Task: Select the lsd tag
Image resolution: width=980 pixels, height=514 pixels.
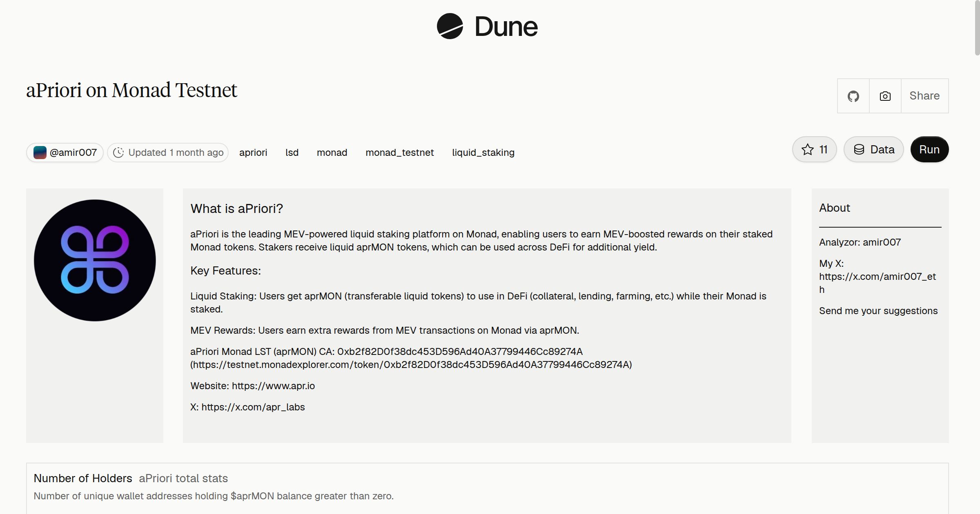Action: click(292, 153)
